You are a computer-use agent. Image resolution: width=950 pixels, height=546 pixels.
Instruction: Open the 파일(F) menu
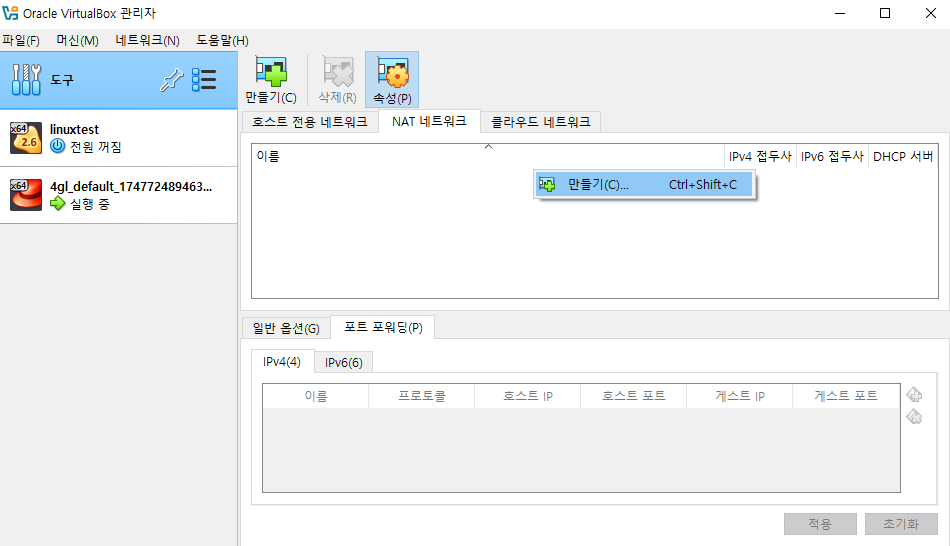(21, 41)
